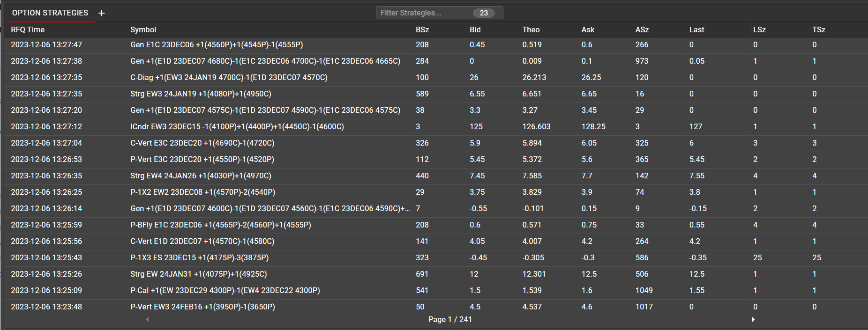Sort by the Symbol column header
Viewport: 868px width, 330px height.
pyautogui.click(x=143, y=29)
